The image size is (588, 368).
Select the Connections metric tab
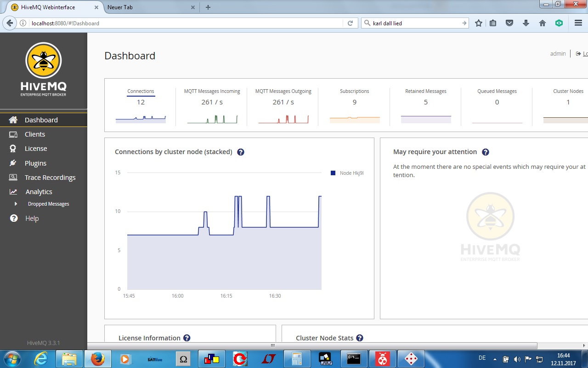click(x=141, y=92)
